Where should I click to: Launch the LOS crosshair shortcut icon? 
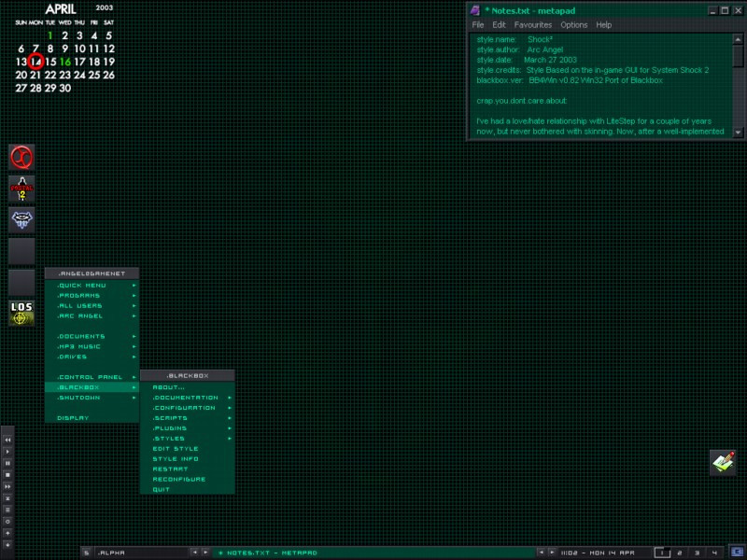coord(21,314)
